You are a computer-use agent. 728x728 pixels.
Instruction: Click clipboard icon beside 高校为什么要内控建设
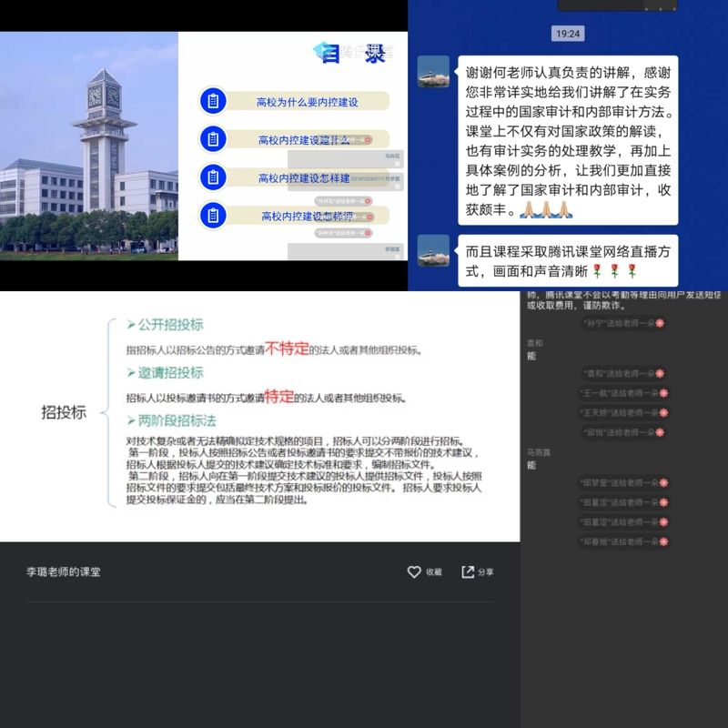click(x=212, y=101)
